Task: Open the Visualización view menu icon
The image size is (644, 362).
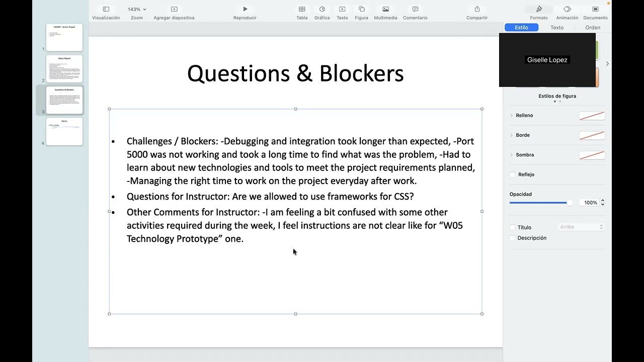Action: (106, 9)
